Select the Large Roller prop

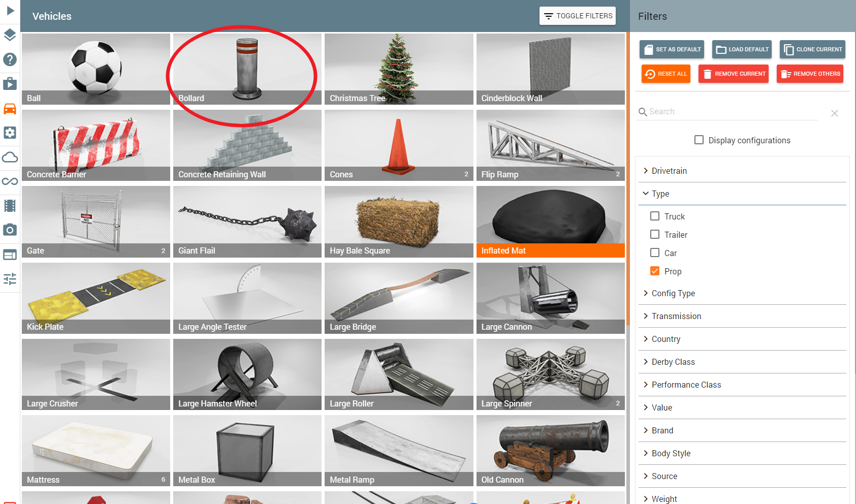click(x=399, y=374)
